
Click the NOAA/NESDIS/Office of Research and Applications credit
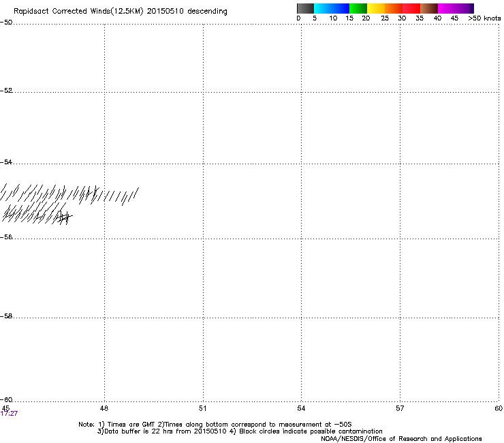[401, 439]
